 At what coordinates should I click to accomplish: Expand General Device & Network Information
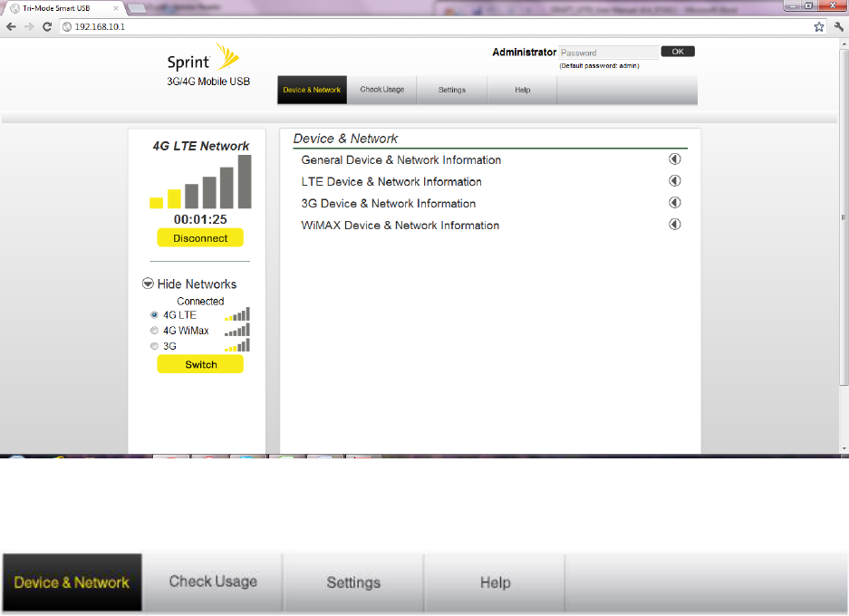(x=675, y=159)
